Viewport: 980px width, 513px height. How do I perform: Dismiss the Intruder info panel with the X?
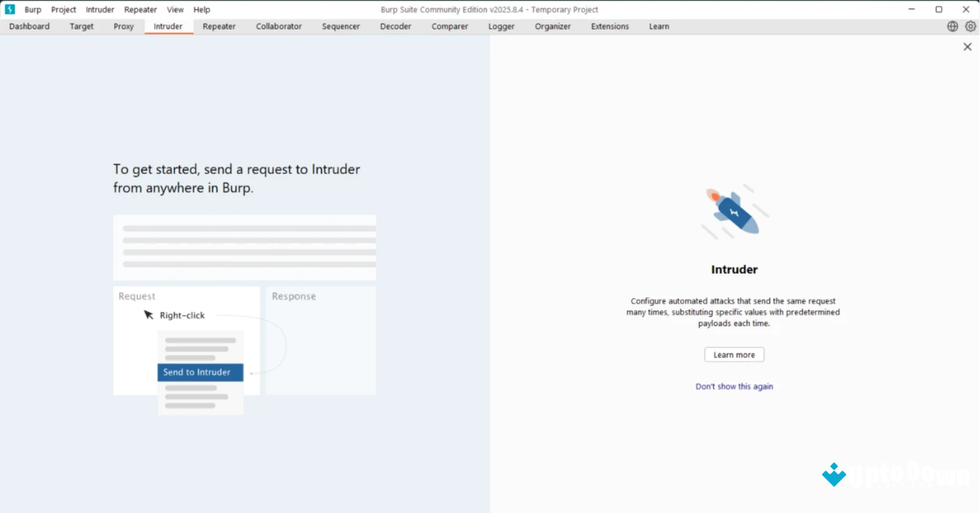pos(967,47)
